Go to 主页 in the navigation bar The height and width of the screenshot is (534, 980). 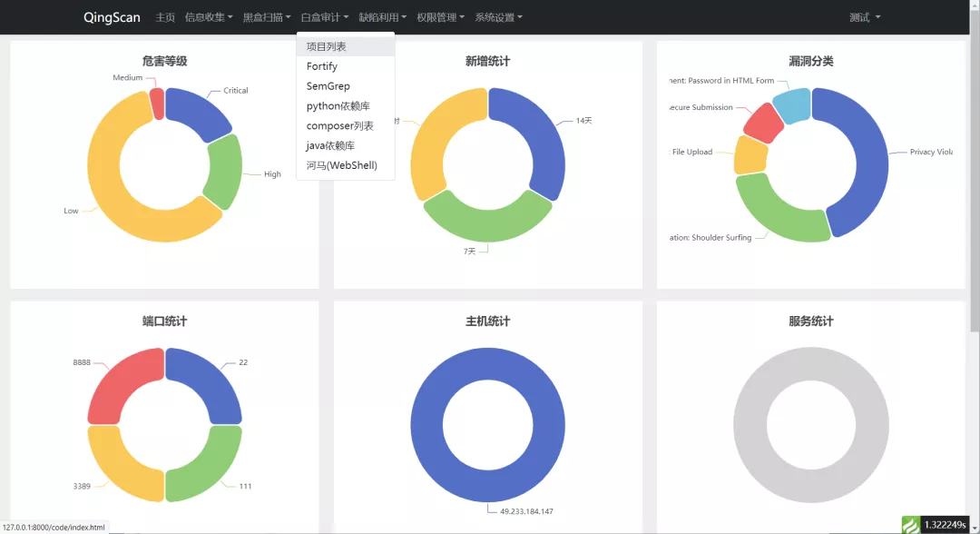(x=163, y=16)
